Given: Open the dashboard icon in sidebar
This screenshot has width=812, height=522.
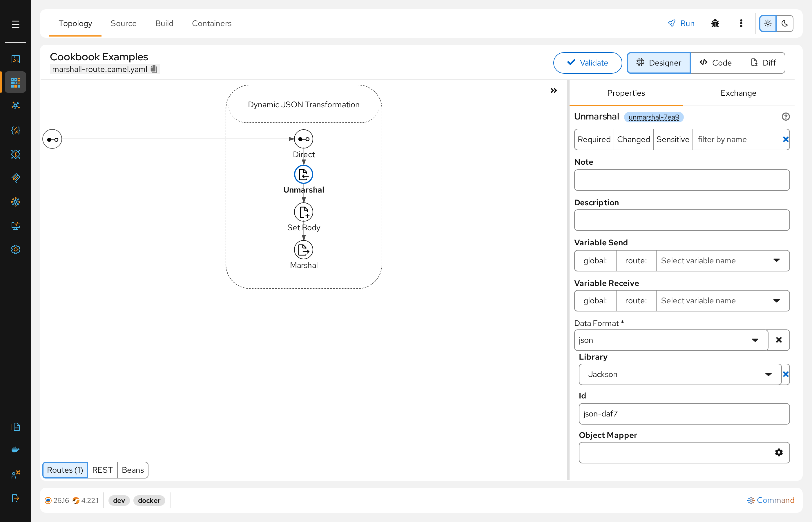Looking at the screenshot, I should tap(15, 59).
